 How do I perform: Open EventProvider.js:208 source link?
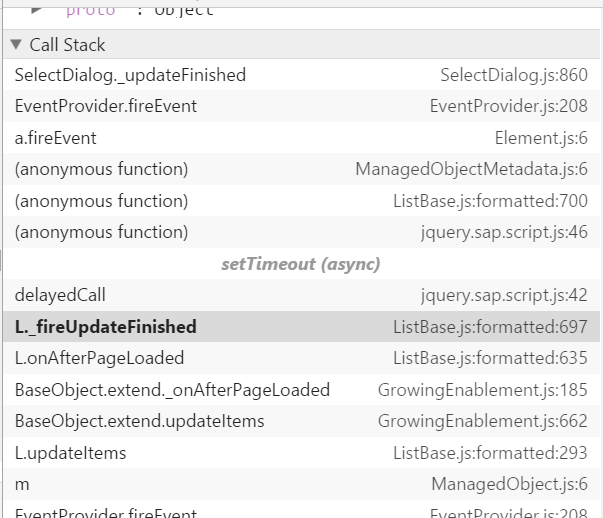coord(508,107)
